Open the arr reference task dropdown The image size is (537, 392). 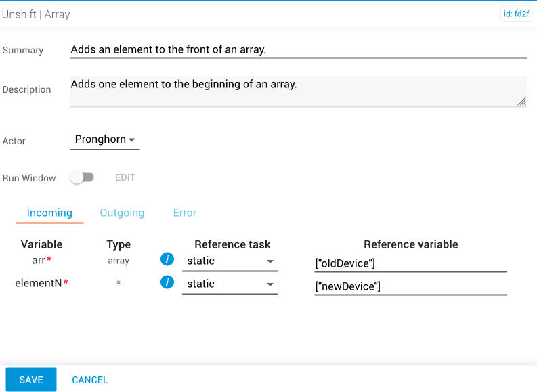pyautogui.click(x=230, y=261)
